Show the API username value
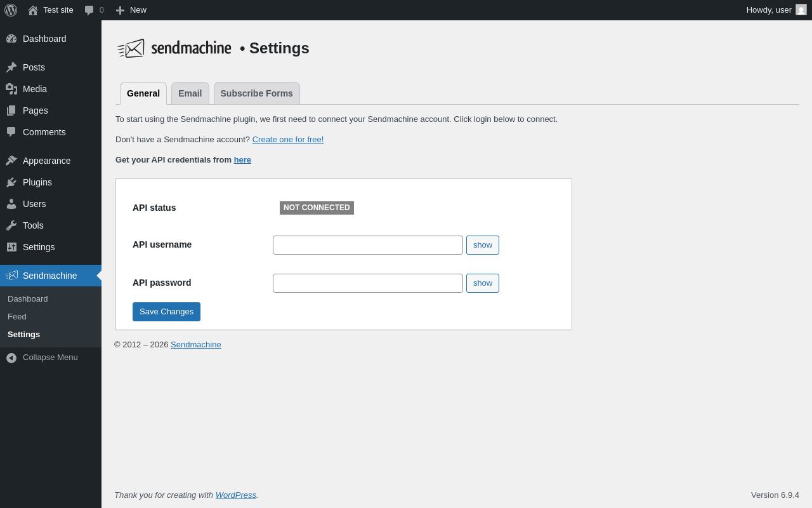 coord(483,245)
